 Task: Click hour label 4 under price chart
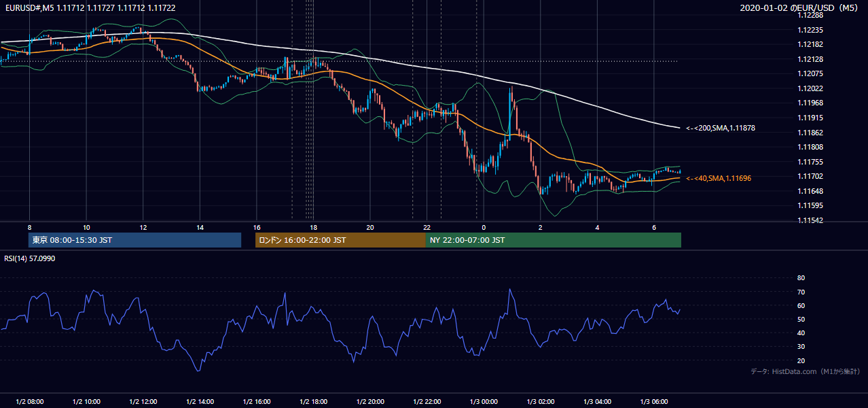(597, 227)
